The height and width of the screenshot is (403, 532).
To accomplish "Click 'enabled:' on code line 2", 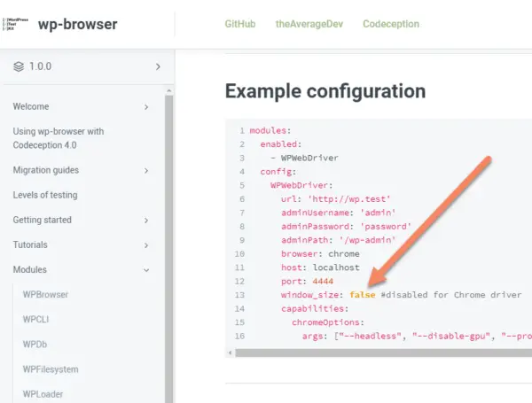I will pos(280,144).
